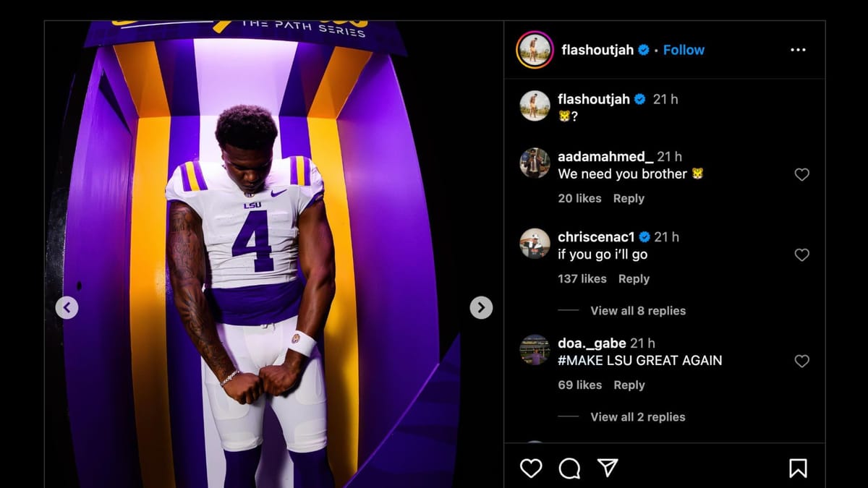Reply to chriscenac1's comment
The height and width of the screenshot is (488, 868).
[634, 278]
